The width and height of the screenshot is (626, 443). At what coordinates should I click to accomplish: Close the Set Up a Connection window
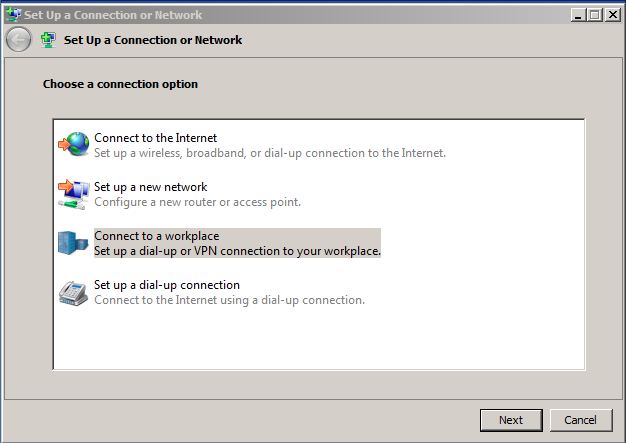tap(614, 15)
